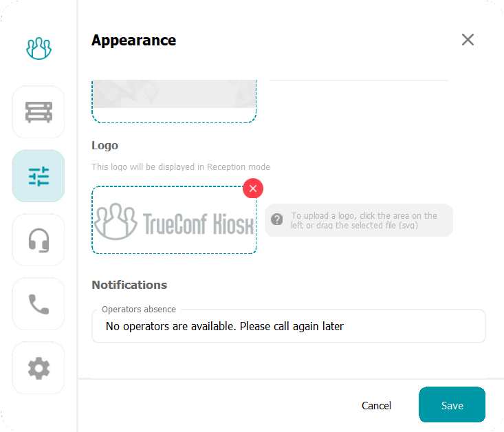
Task: Open the server section in the sidebar
Action: [39, 112]
